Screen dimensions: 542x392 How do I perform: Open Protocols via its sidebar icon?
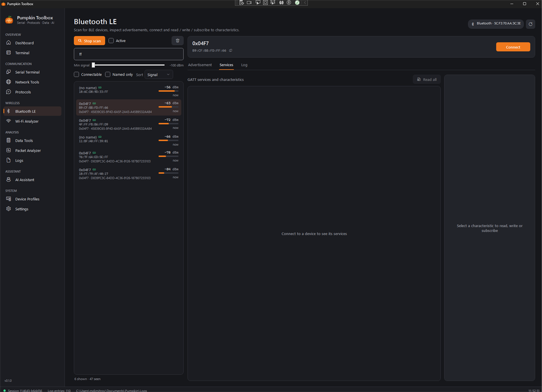point(8,92)
